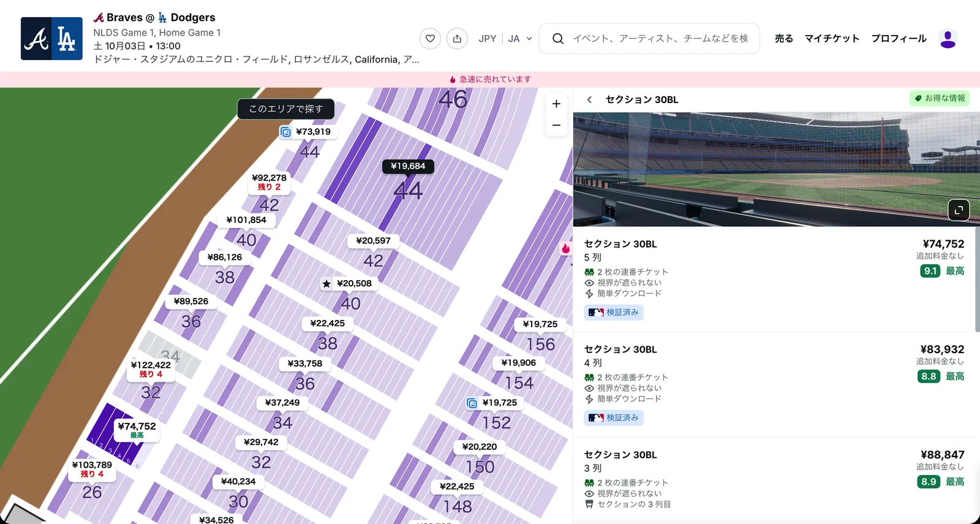Click section 46 label on map
This screenshot has height=524, width=980.
(453, 99)
